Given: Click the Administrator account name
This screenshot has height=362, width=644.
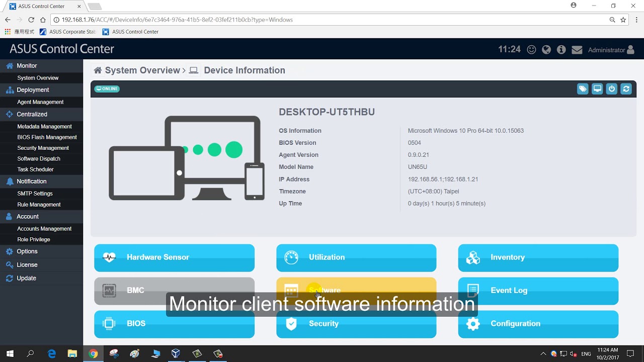Looking at the screenshot, I should [606, 50].
